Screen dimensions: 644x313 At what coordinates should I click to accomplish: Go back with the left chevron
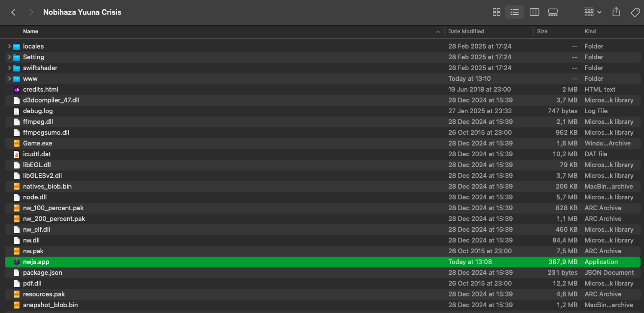(13, 12)
